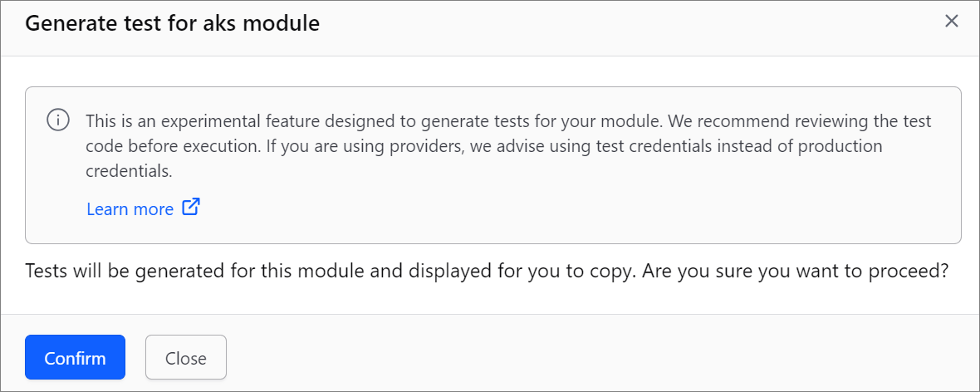Select the outlined Close button text

pyautogui.click(x=186, y=358)
